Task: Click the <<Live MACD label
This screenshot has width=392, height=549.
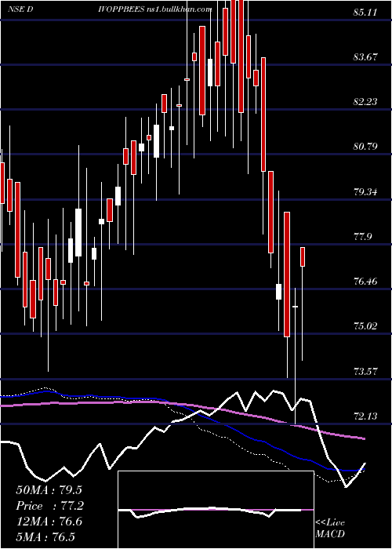Action: click(x=330, y=528)
